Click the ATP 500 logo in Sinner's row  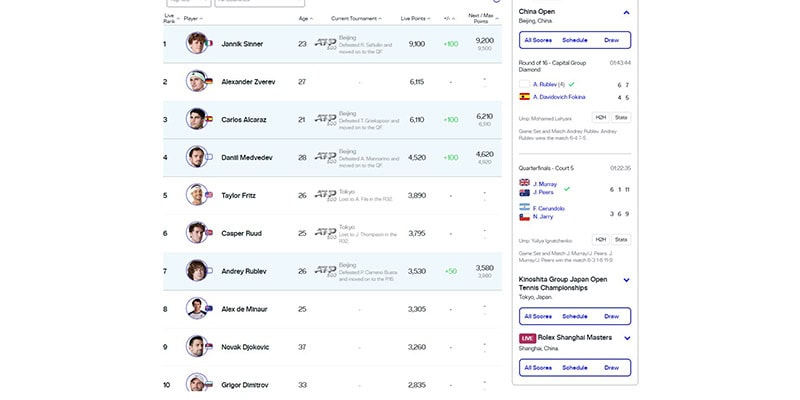(x=325, y=43)
